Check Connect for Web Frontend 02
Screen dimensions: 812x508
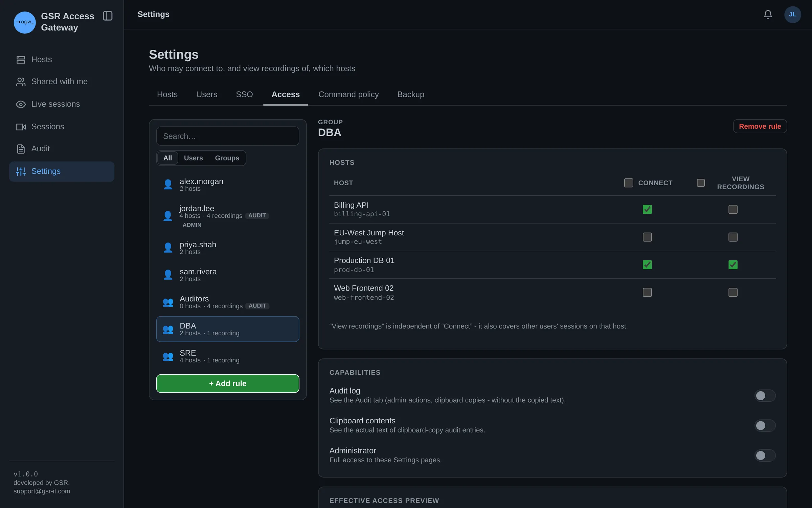[647, 292]
